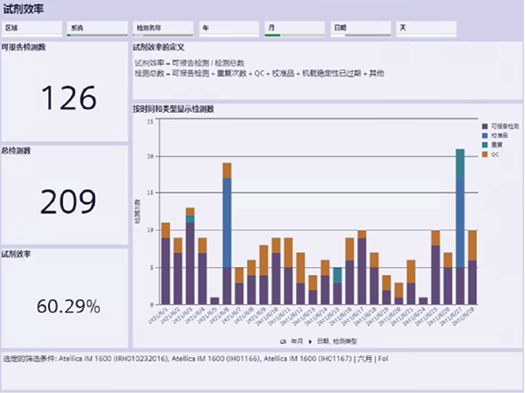
Task: Click the 按时间和类型显示检测数 chart title
Action: point(173,109)
